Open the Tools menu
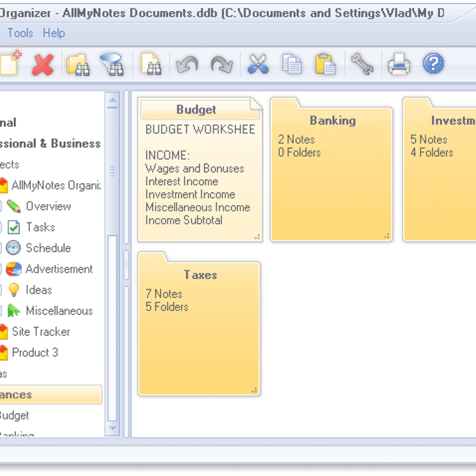476x476 pixels. pyautogui.click(x=20, y=33)
